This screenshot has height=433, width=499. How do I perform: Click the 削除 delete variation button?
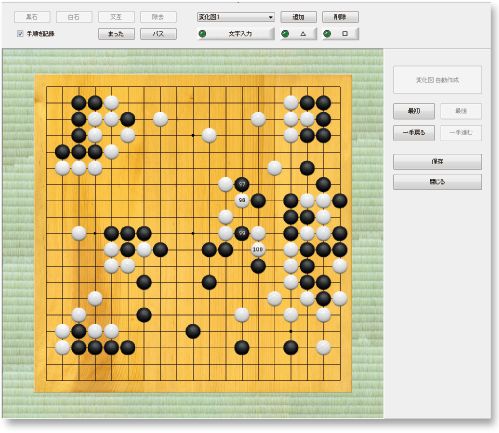coord(340,17)
